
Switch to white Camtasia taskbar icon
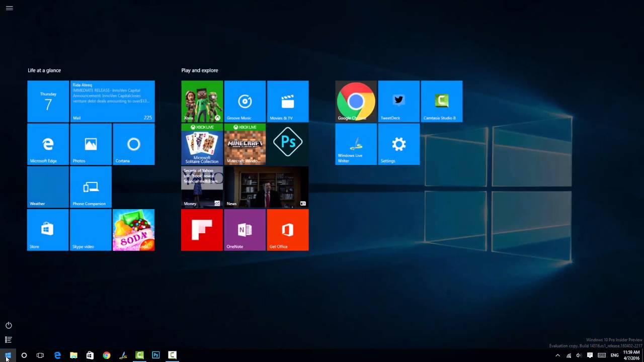[x=173, y=355]
